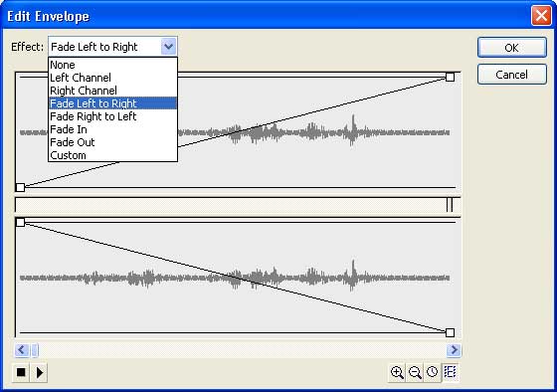Screen dimensions: 557x392
Task: Select Fade In effect
Action: pos(112,129)
